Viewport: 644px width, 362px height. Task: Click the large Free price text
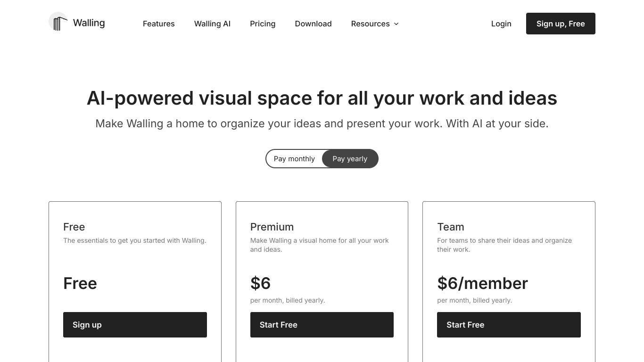point(80,283)
